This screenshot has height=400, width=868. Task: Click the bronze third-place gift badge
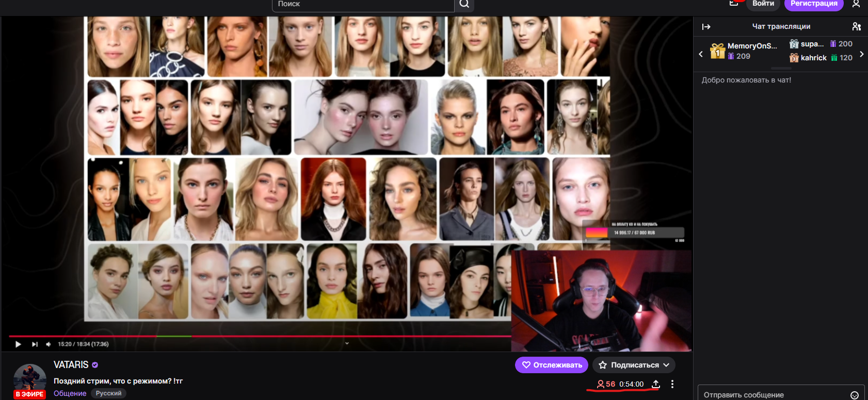(794, 58)
